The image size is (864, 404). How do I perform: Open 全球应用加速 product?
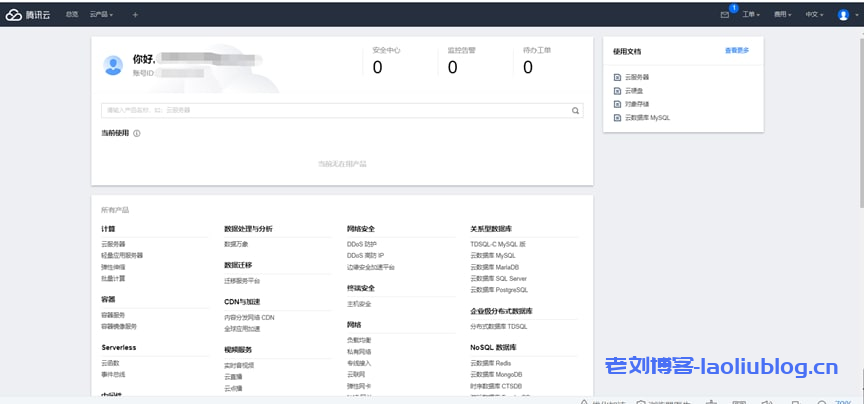(242, 329)
